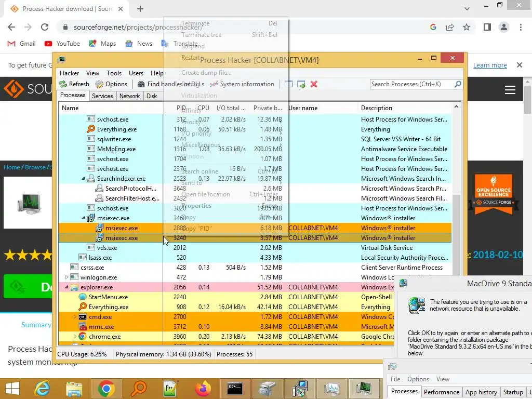
Task: Open the Maps bookmark
Action: point(102,44)
